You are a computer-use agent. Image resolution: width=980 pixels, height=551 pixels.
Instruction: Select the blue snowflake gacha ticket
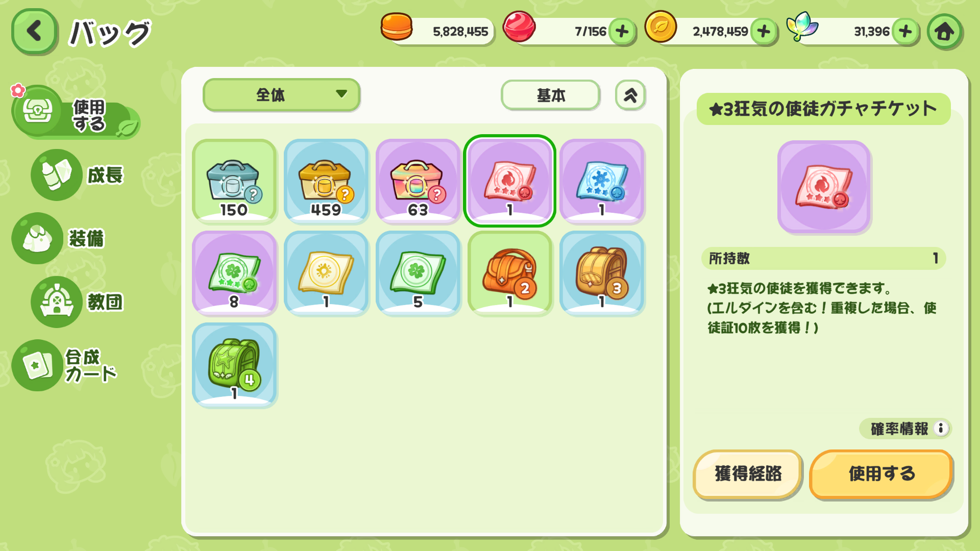(x=602, y=181)
